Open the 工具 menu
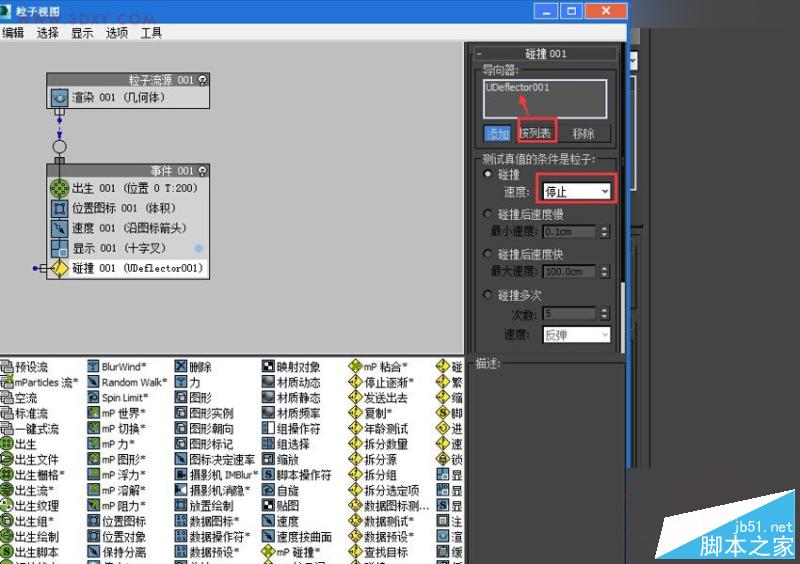The height and width of the screenshot is (564, 800). pos(152,33)
